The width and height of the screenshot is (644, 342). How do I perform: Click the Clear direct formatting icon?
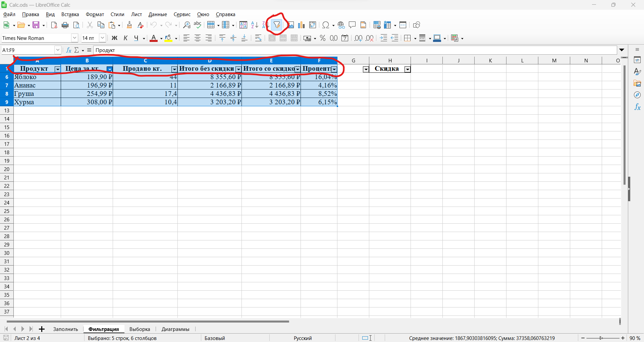point(141,25)
